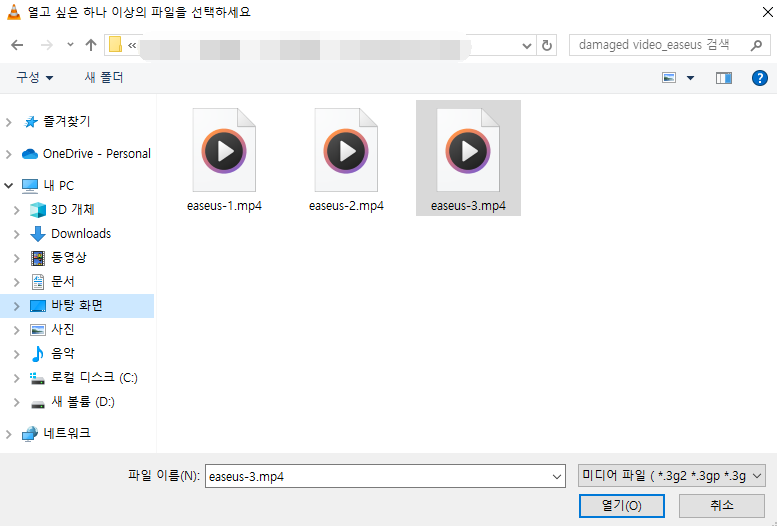Click the 문서 document icon

[x=38, y=282]
